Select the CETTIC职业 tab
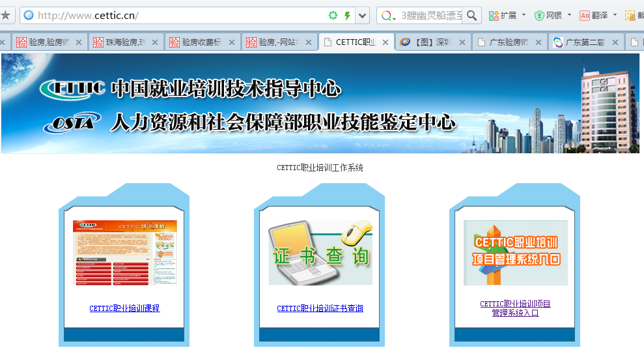644x352 pixels. click(356, 42)
